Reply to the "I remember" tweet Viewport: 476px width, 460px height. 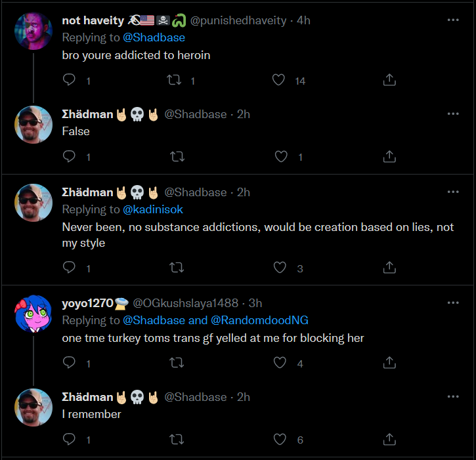coord(70,439)
